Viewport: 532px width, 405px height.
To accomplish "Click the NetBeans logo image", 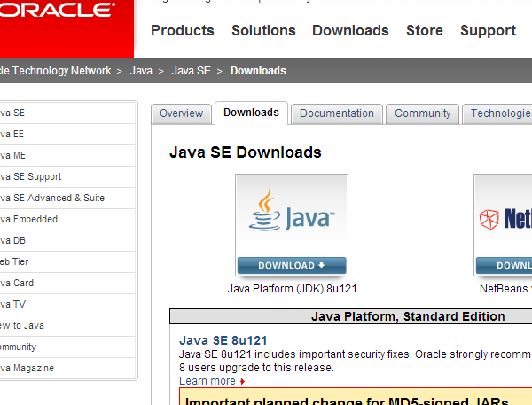I will [505, 219].
